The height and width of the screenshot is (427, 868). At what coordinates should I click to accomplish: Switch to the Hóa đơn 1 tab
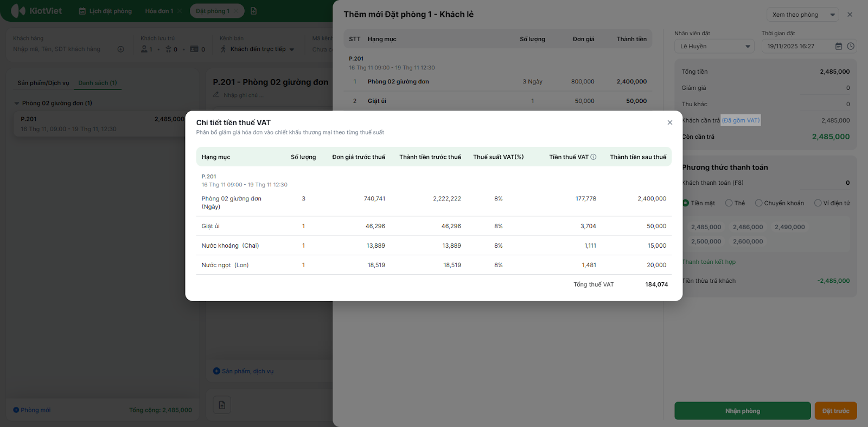point(159,11)
